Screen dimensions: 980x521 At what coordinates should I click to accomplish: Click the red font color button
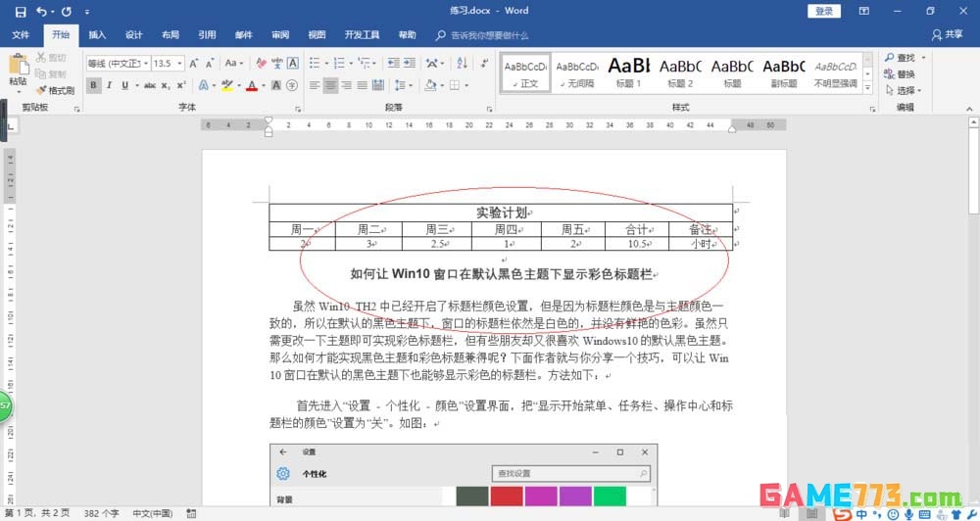coord(251,85)
